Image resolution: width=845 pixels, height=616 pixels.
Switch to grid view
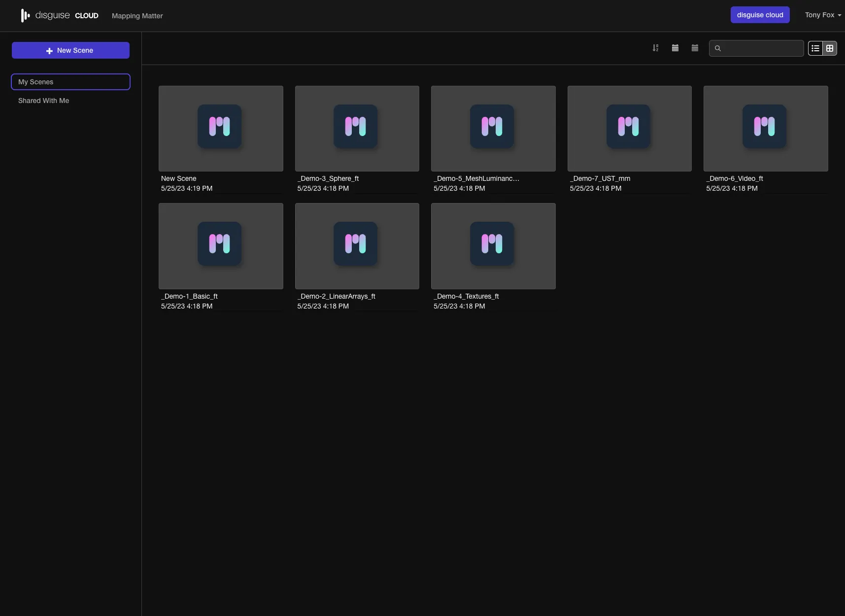(x=830, y=48)
